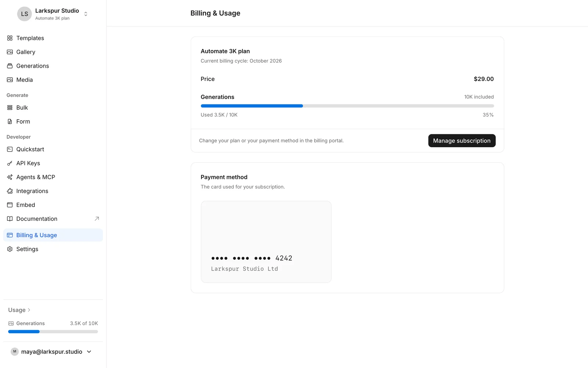588x368 pixels.
Task: Click the Billing & Usage card icon
Action: coord(10,235)
